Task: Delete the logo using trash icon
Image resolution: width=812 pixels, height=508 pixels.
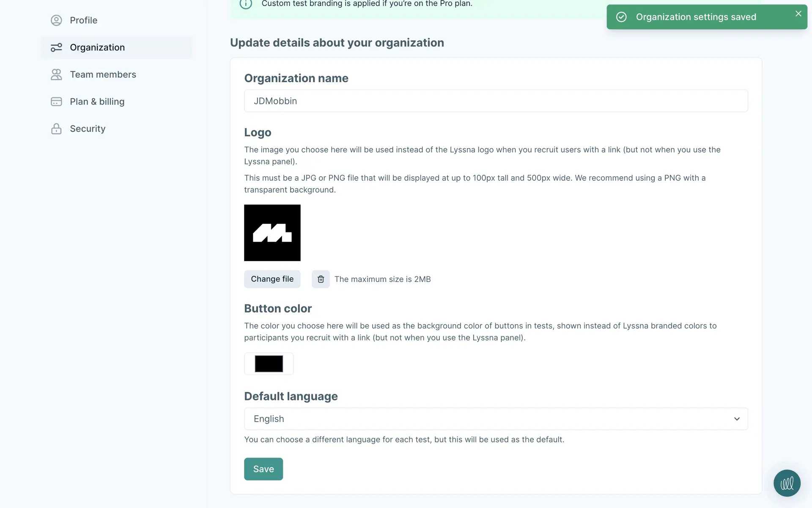Action: click(321, 279)
